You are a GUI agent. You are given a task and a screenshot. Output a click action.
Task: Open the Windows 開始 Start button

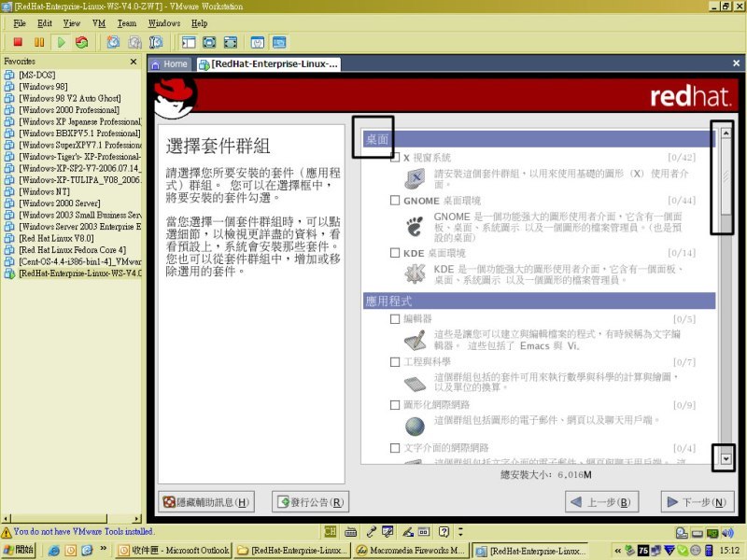tap(19, 550)
